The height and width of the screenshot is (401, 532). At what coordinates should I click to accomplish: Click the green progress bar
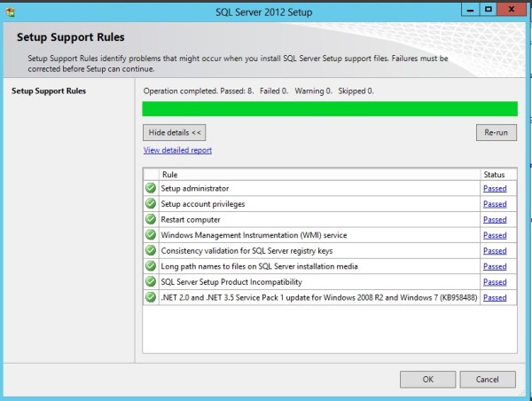329,109
